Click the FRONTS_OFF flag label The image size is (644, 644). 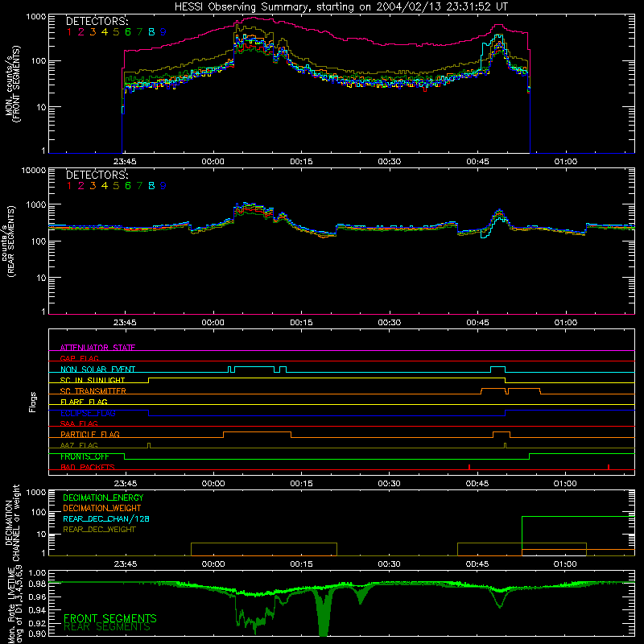pos(85,456)
